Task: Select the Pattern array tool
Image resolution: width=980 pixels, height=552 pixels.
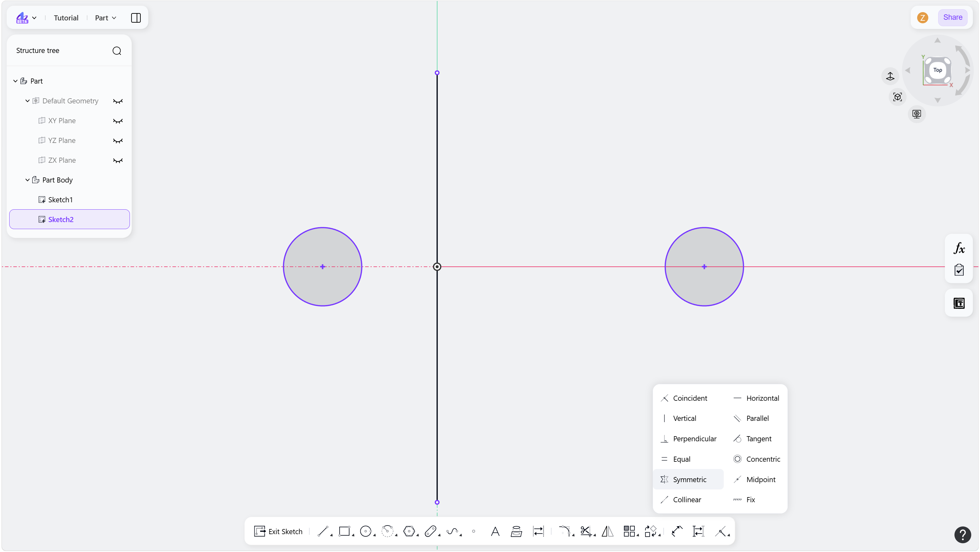Action: click(x=629, y=531)
